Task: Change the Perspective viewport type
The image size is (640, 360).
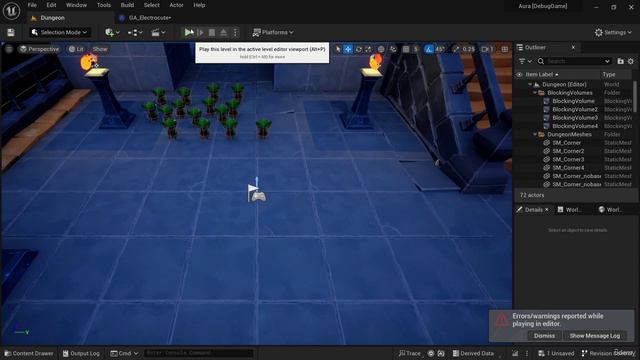Action: (x=40, y=49)
